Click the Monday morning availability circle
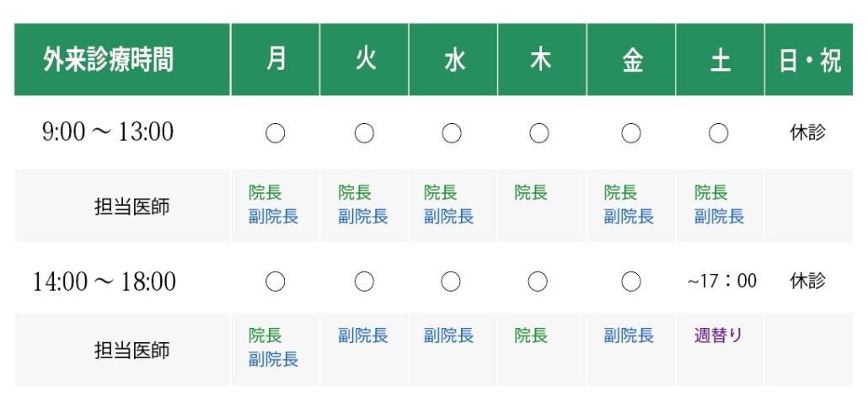The image size is (868, 397). 275,133
